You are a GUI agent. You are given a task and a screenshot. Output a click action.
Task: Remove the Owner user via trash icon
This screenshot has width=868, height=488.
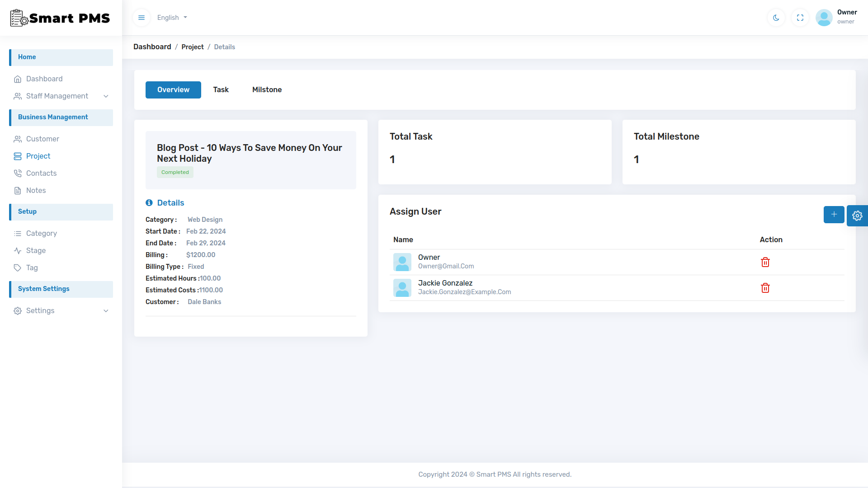pos(765,262)
